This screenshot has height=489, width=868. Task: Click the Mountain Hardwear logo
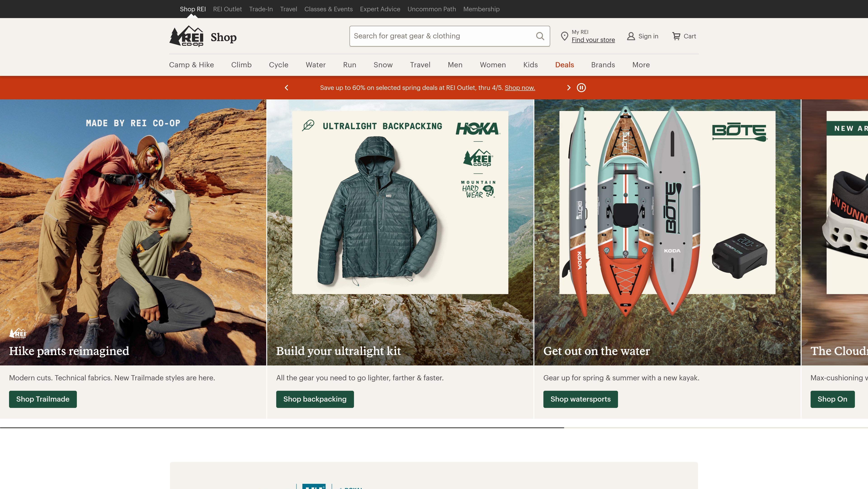tap(478, 189)
